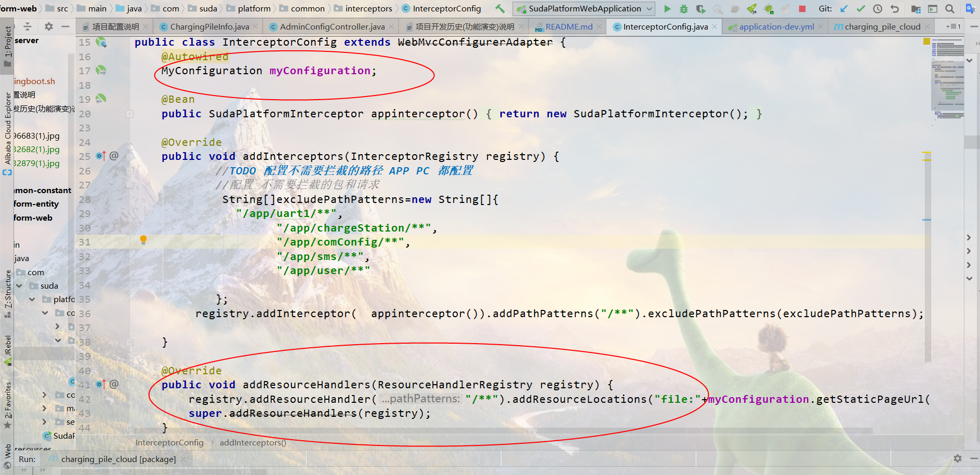Click override gutter icon on line 25
This screenshot has width=980, height=475.
(x=101, y=156)
